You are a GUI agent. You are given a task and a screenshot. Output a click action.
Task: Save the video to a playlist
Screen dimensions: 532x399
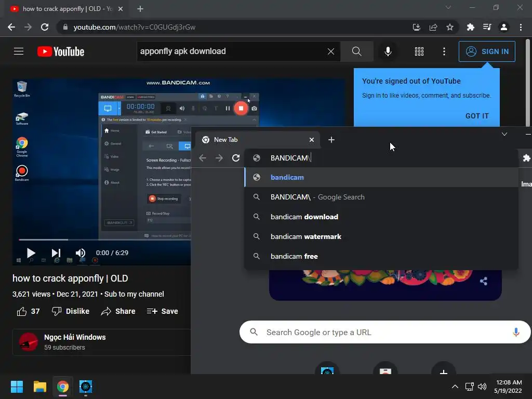coord(162,311)
